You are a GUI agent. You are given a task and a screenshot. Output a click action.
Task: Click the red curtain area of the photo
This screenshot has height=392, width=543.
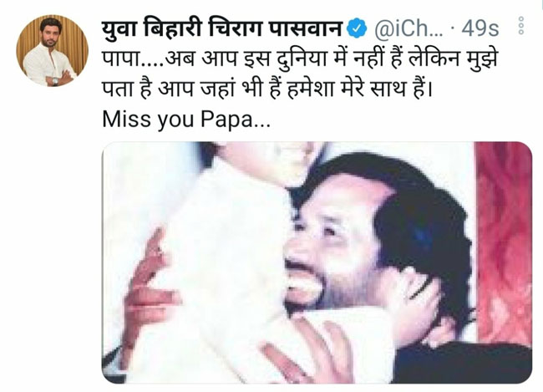coord(504,242)
